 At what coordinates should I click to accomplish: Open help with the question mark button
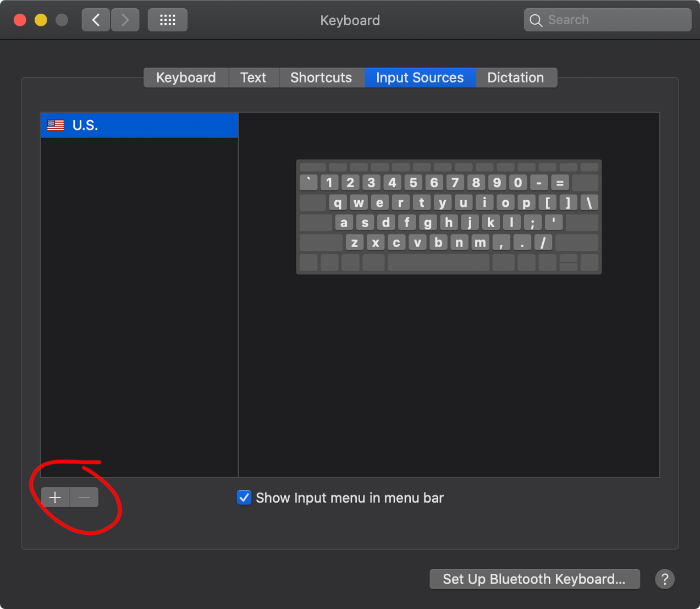coord(665,579)
